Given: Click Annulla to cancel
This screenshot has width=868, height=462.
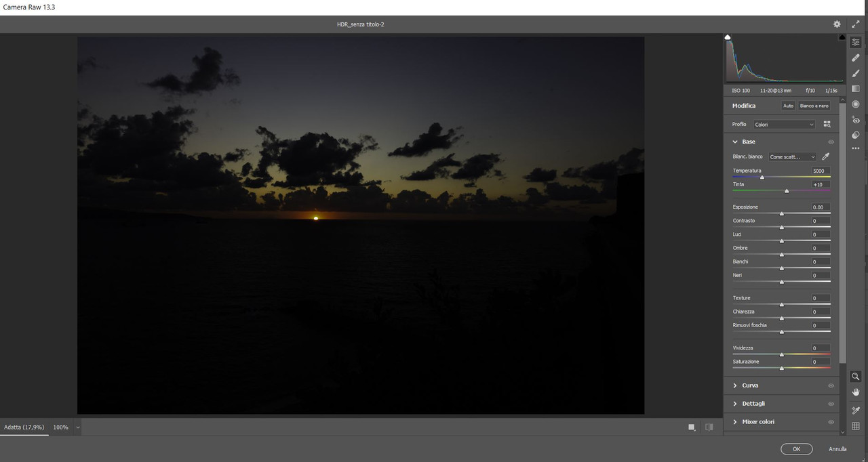Looking at the screenshot, I should [x=837, y=448].
